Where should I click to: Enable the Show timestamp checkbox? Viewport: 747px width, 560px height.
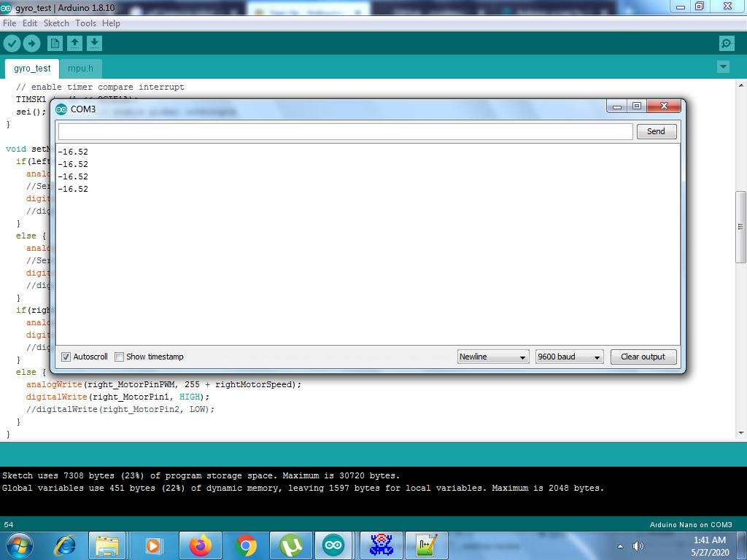point(119,357)
